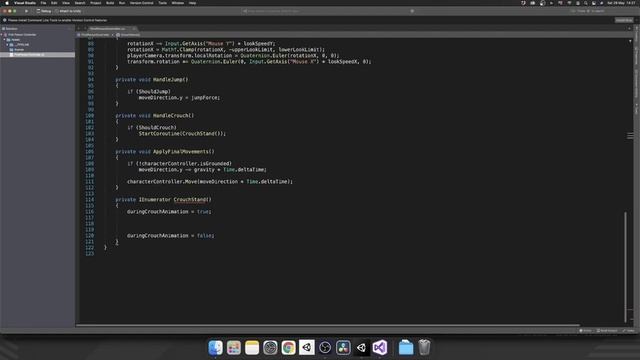640x360 pixels.
Task: Navigate back with the editor left arrow
Action: pos(79,29)
